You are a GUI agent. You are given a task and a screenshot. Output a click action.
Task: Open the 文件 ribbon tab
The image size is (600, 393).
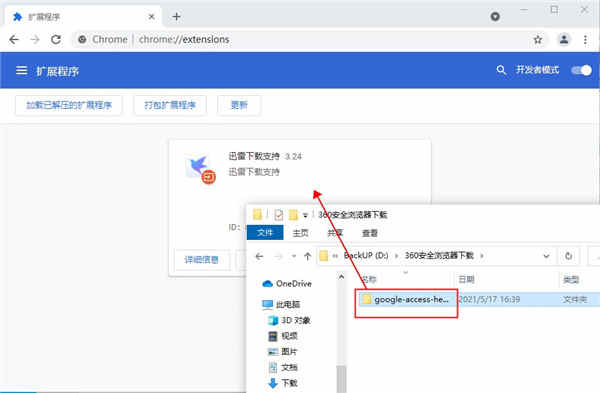tap(265, 233)
